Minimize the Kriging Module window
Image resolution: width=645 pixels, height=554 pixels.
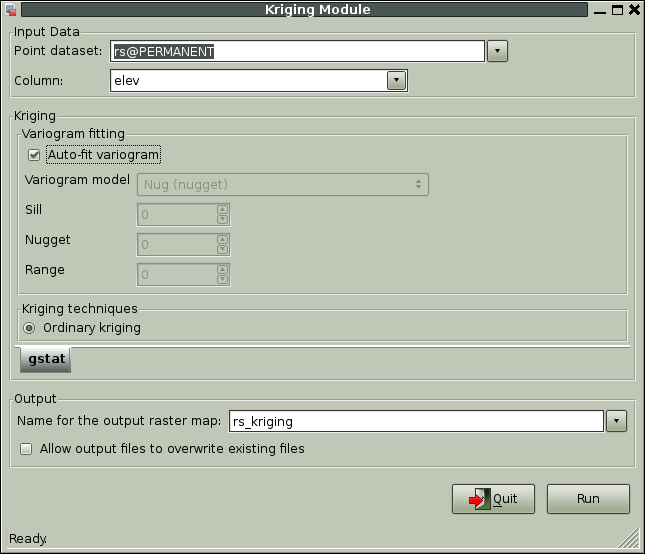(x=599, y=10)
